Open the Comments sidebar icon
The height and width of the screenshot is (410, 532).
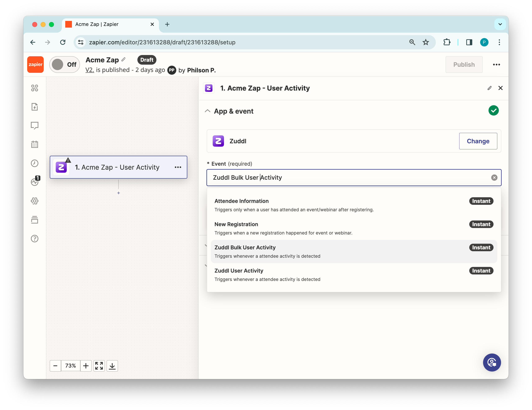point(35,126)
